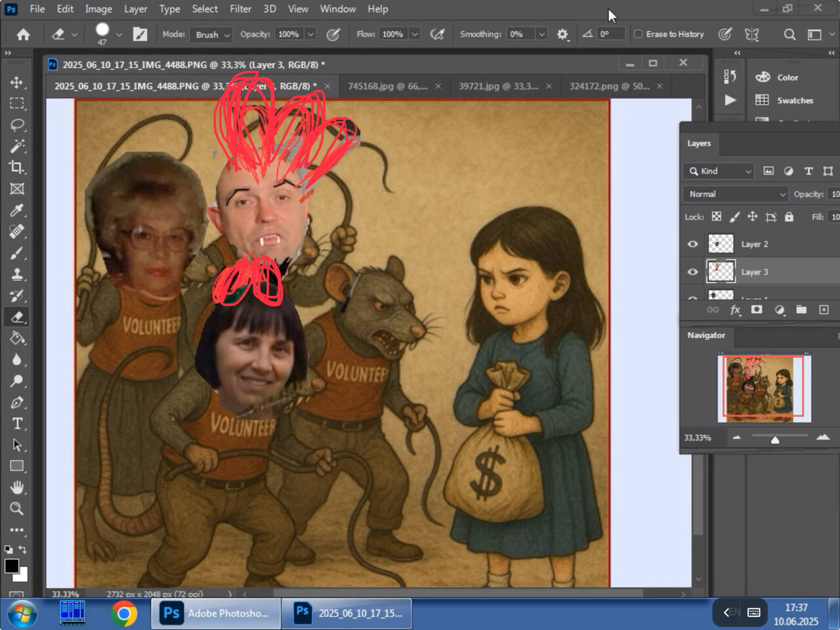
Task: Create a new layer
Action: pos(824,310)
